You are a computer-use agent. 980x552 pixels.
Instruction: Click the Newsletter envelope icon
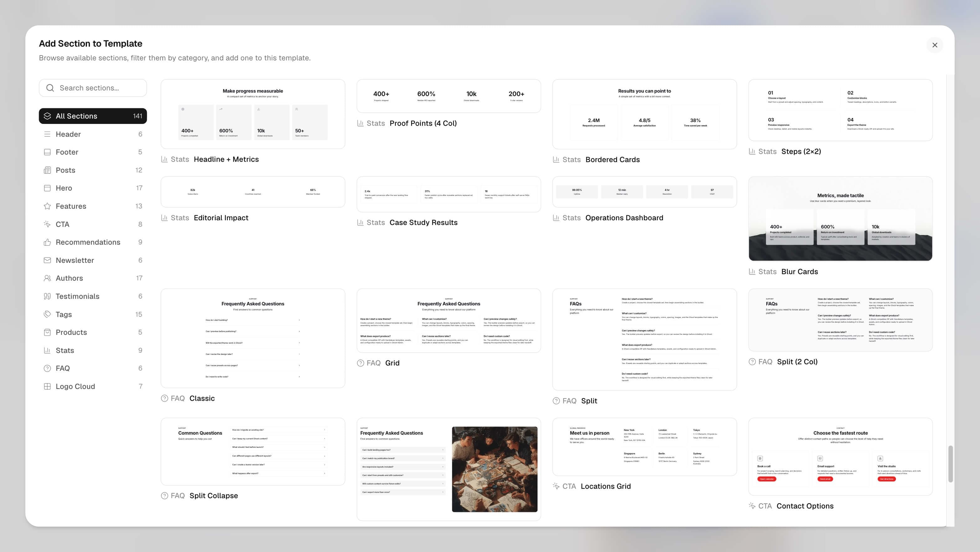tap(47, 260)
